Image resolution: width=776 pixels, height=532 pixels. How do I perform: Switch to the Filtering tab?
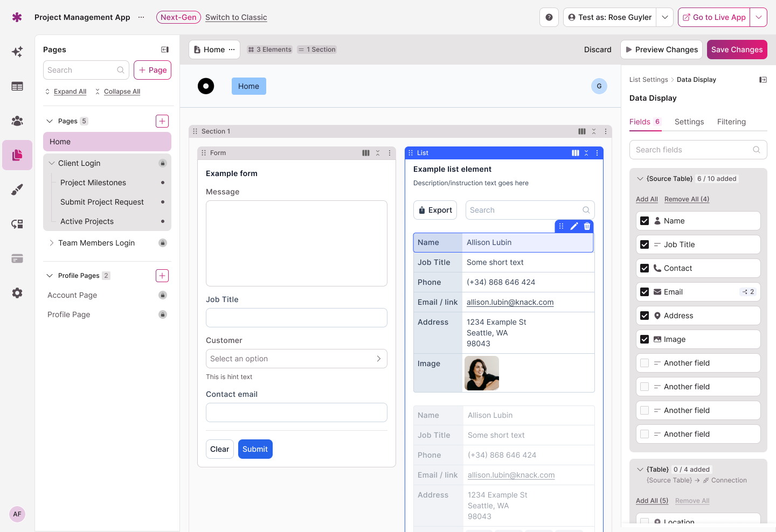[731, 122]
